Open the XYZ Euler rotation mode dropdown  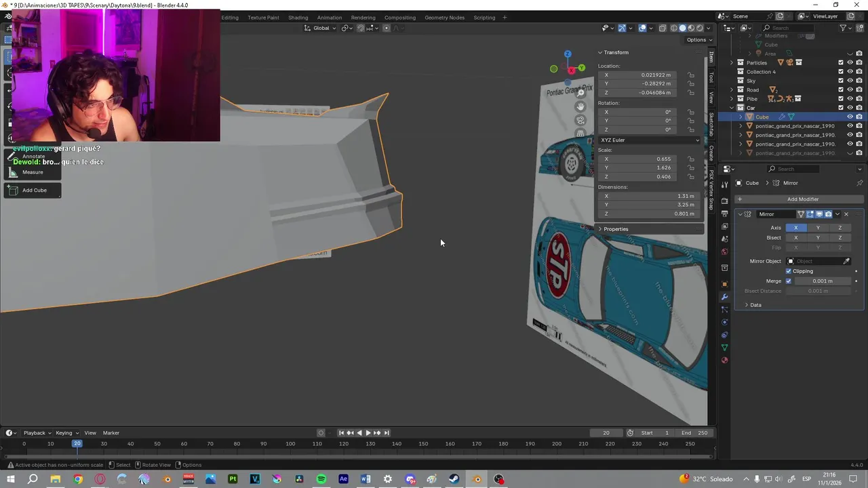(x=650, y=140)
